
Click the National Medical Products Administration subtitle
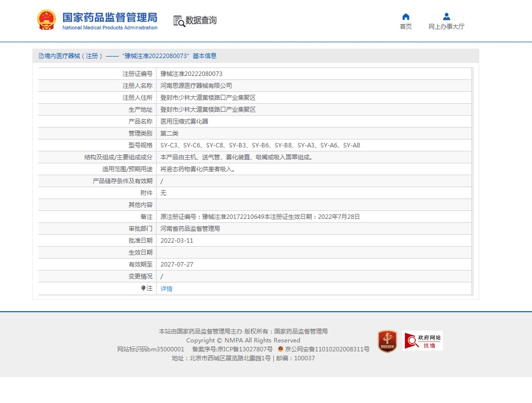tap(110, 28)
